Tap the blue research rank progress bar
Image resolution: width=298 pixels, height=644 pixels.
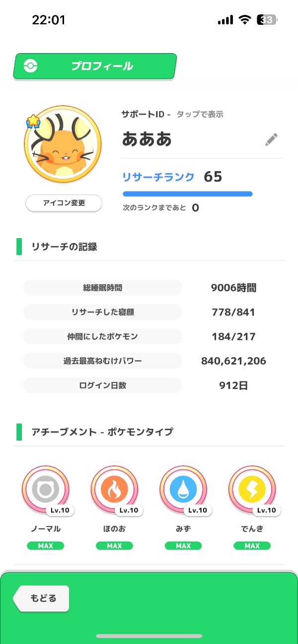click(187, 194)
